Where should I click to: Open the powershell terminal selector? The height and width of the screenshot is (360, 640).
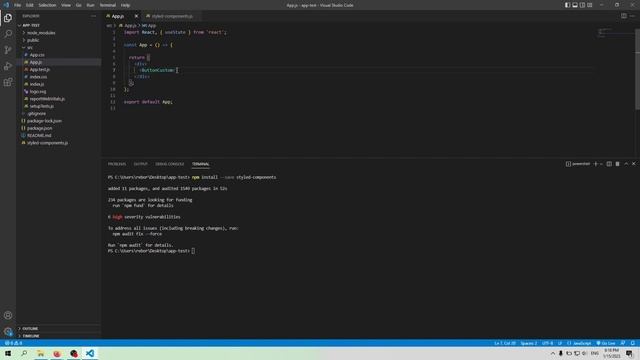578,164
